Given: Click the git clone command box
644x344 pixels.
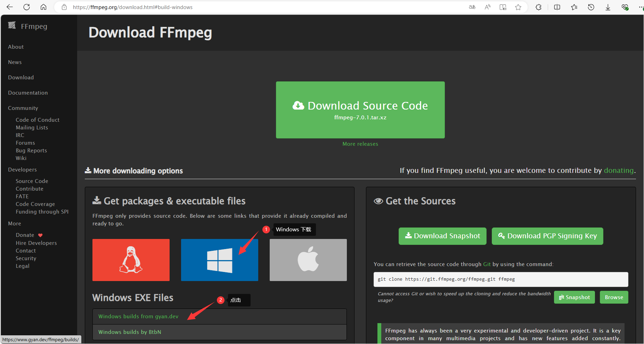Looking at the screenshot, I should (501, 279).
